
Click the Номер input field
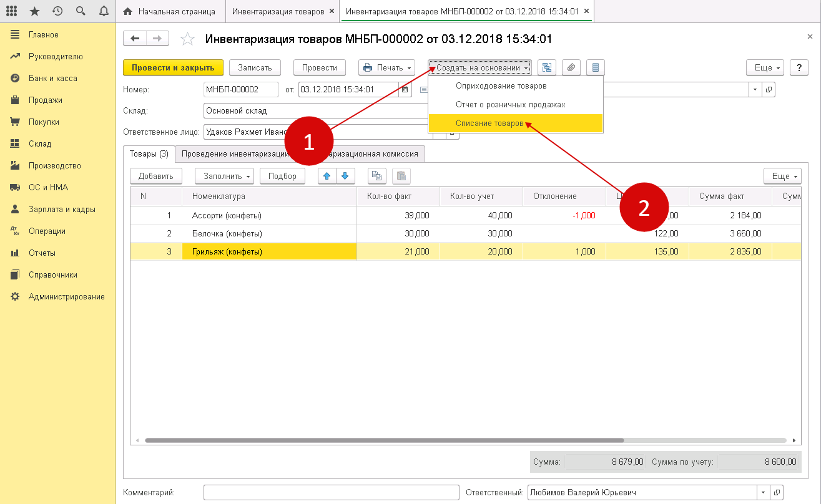[241, 89]
